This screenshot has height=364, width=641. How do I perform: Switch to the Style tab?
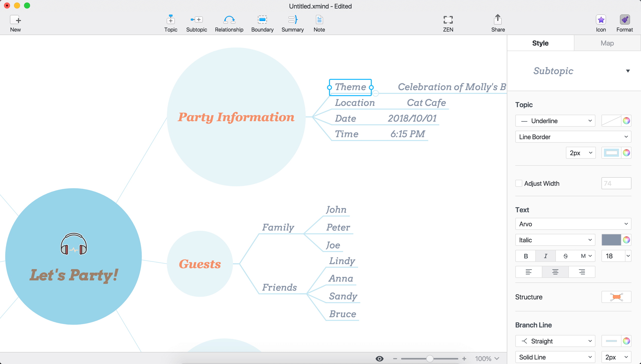pyautogui.click(x=540, y=43)
